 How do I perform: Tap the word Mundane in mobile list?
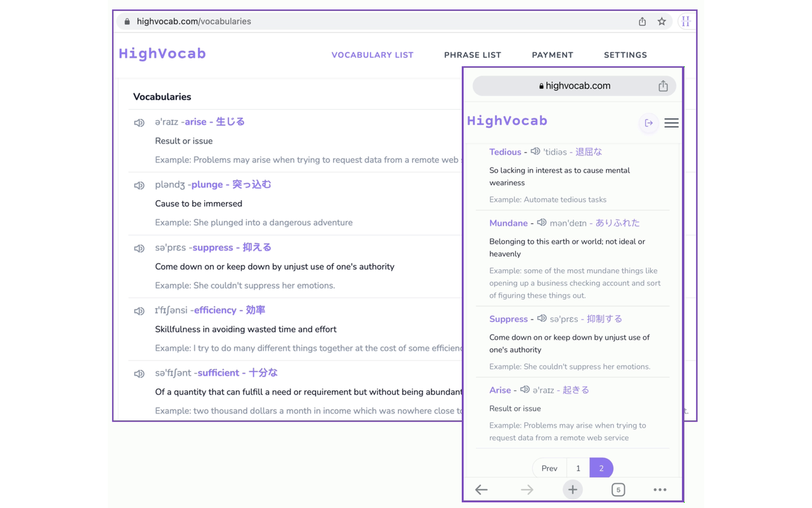[508, 223]
